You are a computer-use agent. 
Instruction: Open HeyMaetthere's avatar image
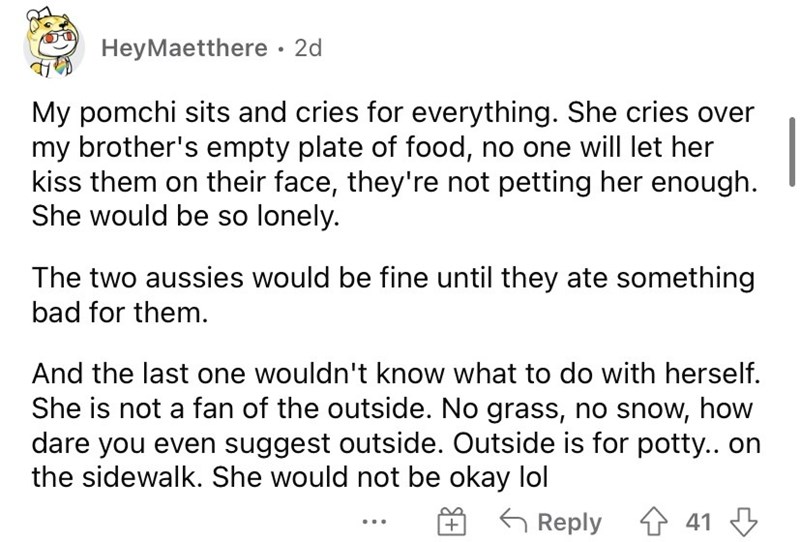53,45
